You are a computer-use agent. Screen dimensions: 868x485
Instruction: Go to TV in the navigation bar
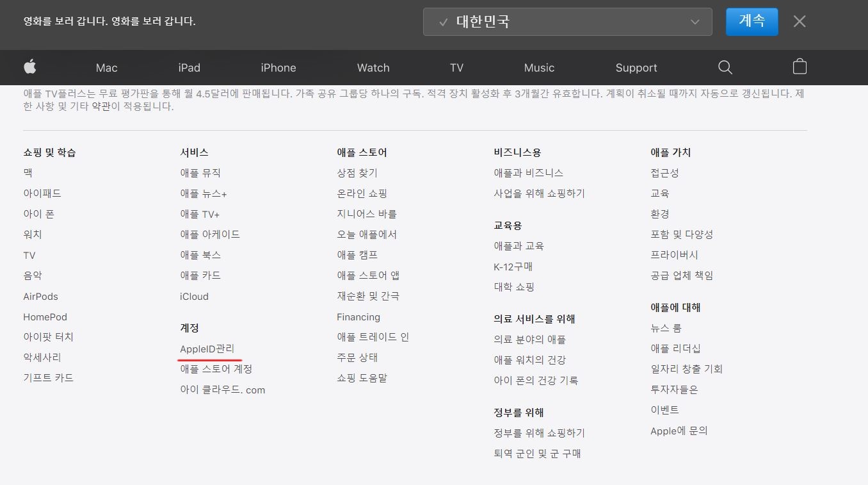456,68
